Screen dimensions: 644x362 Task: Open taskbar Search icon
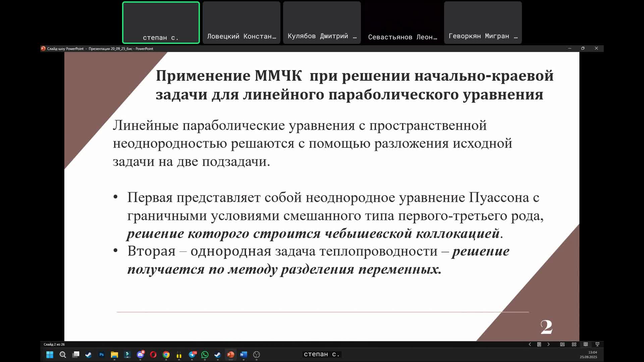pyautogui.click(x=63, y=355)
